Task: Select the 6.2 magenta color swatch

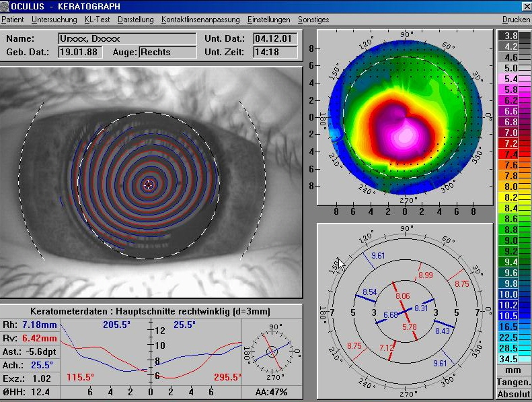Action: tap(513, 100)
